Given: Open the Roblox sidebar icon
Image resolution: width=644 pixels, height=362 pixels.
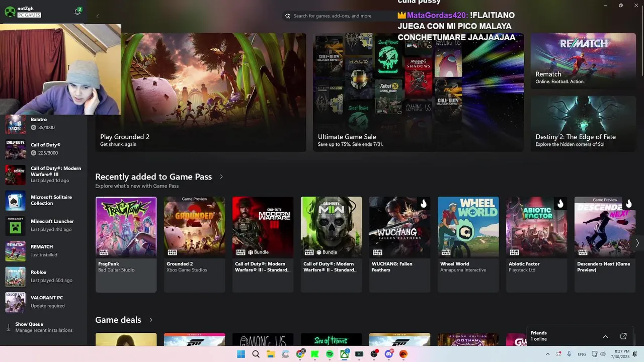Looking at the screenshot, I should [x=15, y=276].
